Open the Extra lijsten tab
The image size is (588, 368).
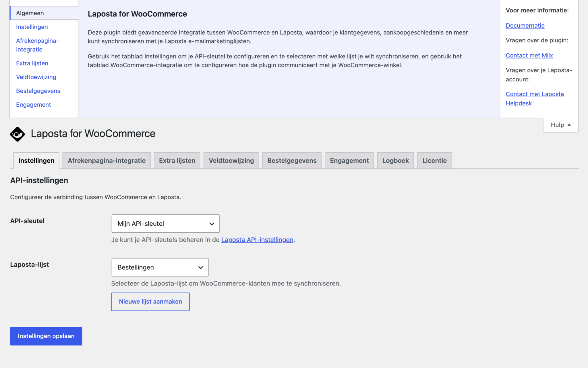coord(177,160)
